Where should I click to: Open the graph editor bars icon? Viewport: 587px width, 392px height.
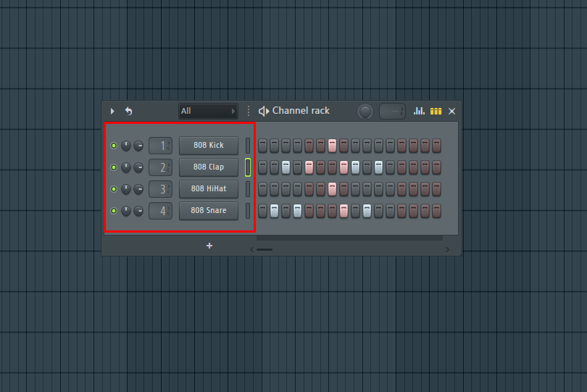pyautogui.click(x=419, y=111)
